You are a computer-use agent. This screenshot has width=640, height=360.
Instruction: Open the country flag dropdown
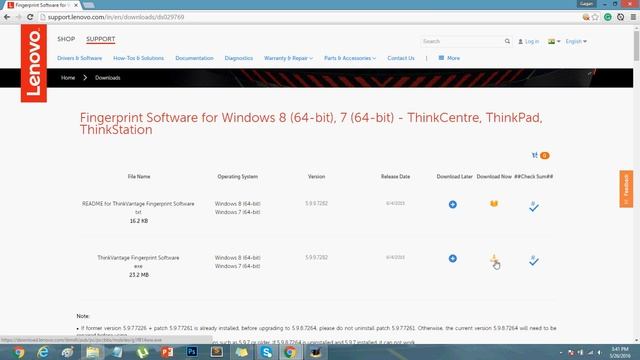click(554, 41)
